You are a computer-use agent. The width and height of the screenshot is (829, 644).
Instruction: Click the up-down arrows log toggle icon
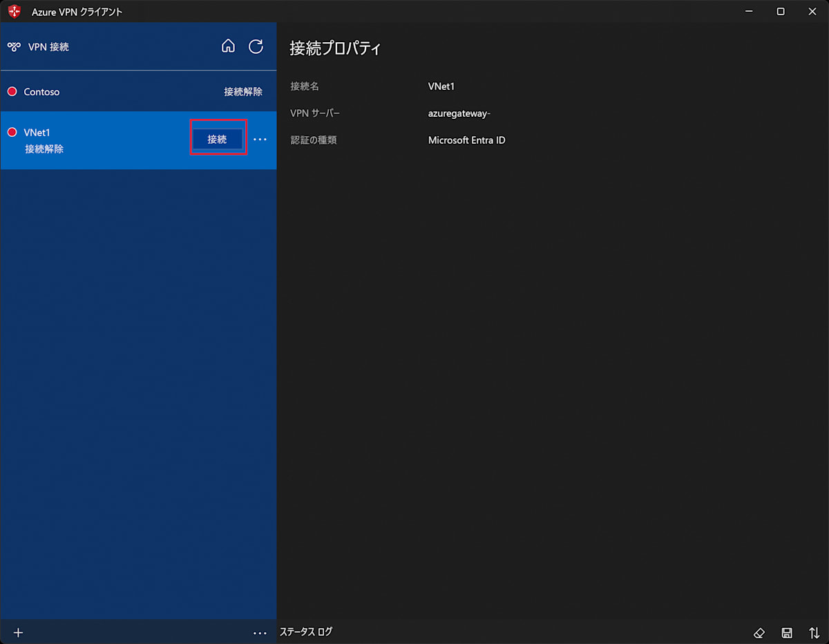[814, 632]
